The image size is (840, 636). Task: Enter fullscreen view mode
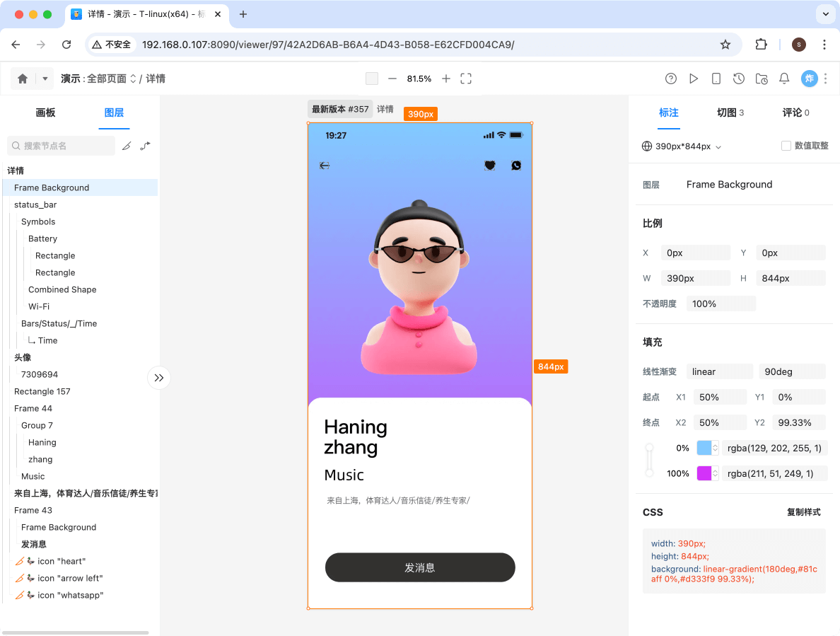tap(466, 79)
